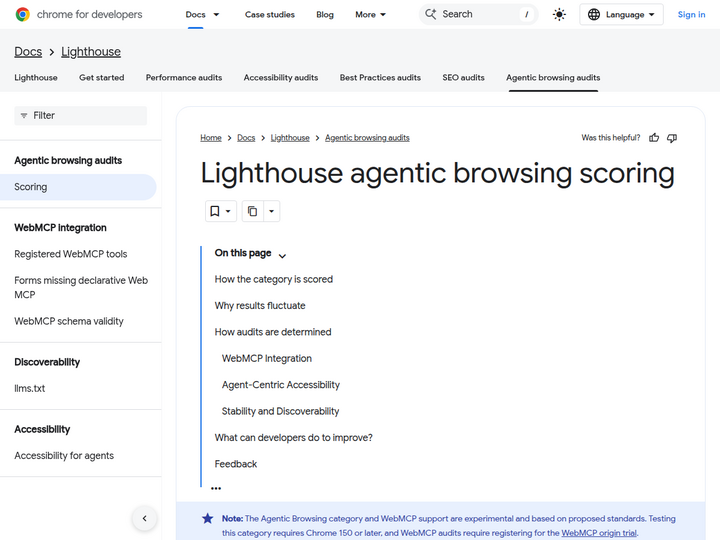The height and width of the screenshot is (540, 720).
Task: Click the Chrome for Developers logo
Action: pyautogui.click(x=79, y=14)
